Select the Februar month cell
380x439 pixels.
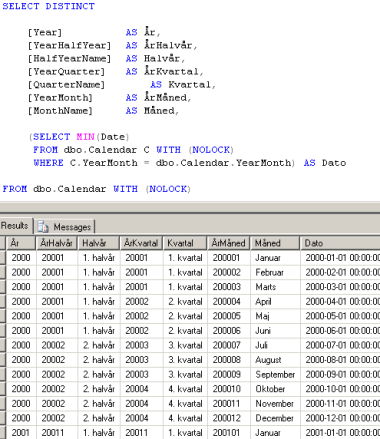tap(275, 272)
